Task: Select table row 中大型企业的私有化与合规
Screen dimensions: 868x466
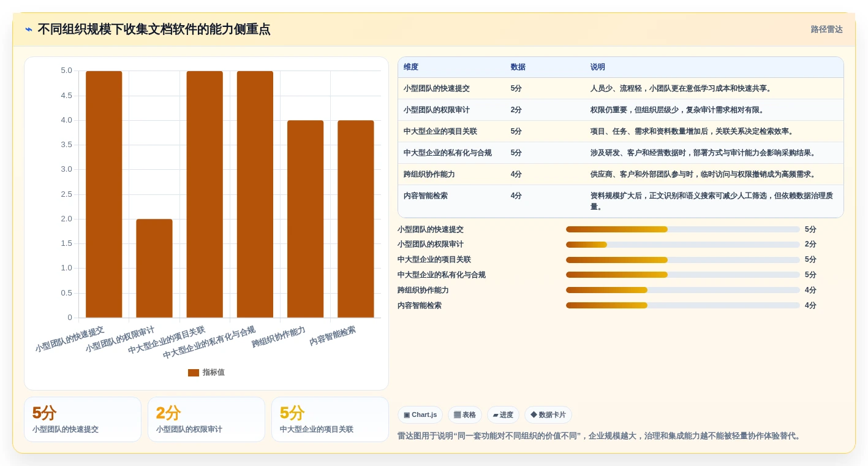Action: [621, 153]
